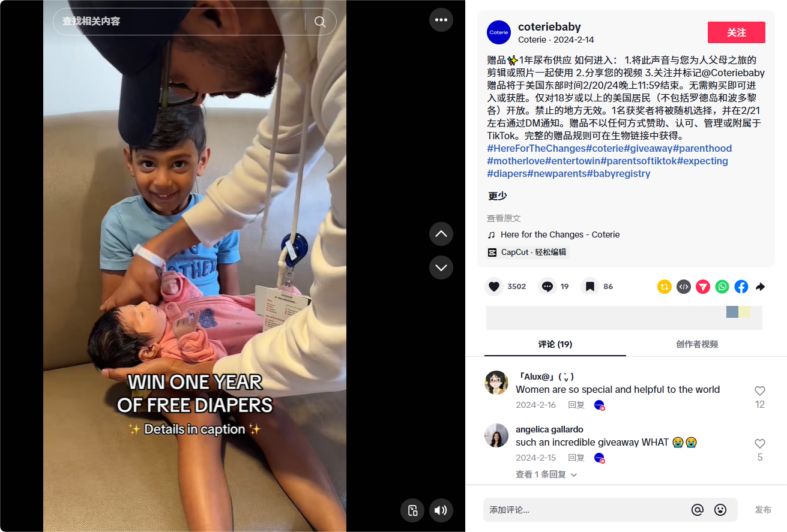Click the search magnifier icon

[321, 22]
